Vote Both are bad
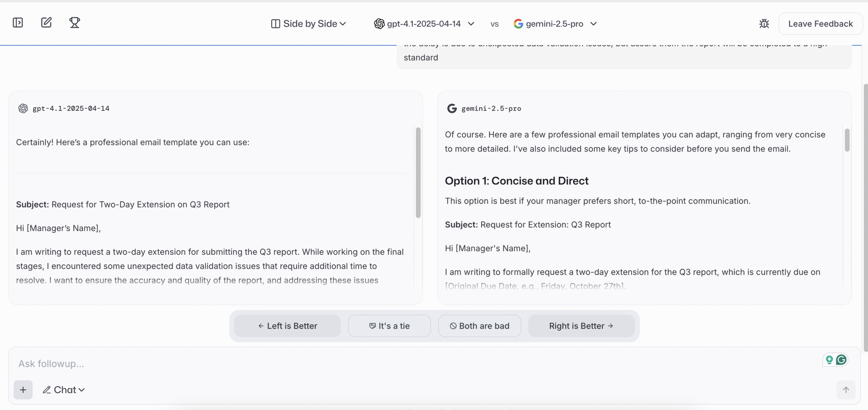This screenshot has height=410, width=868. 479,326
